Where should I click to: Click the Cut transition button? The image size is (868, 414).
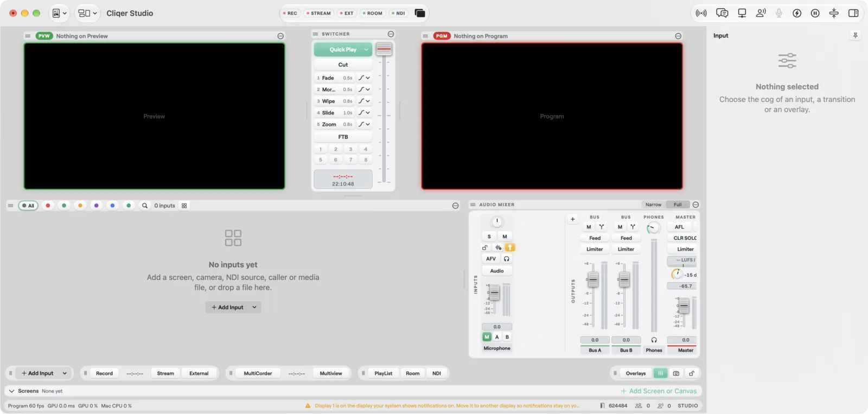[x=343, y=65]
